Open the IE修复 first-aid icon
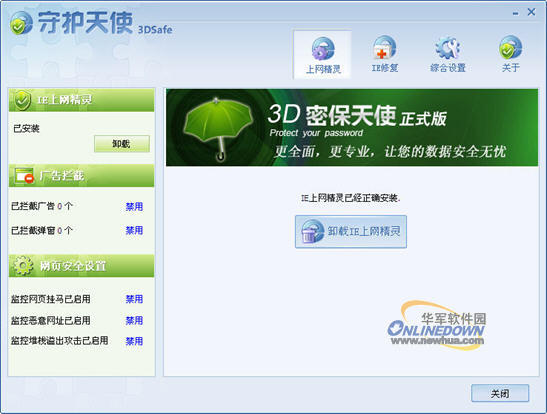Viewport: 547px width, 414px height. [x=384, y=48]
